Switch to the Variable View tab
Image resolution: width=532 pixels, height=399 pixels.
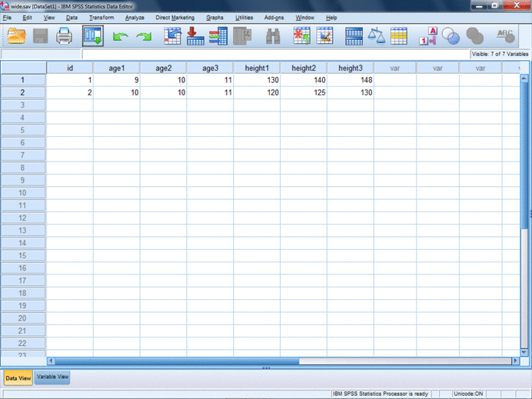[52, 377]
